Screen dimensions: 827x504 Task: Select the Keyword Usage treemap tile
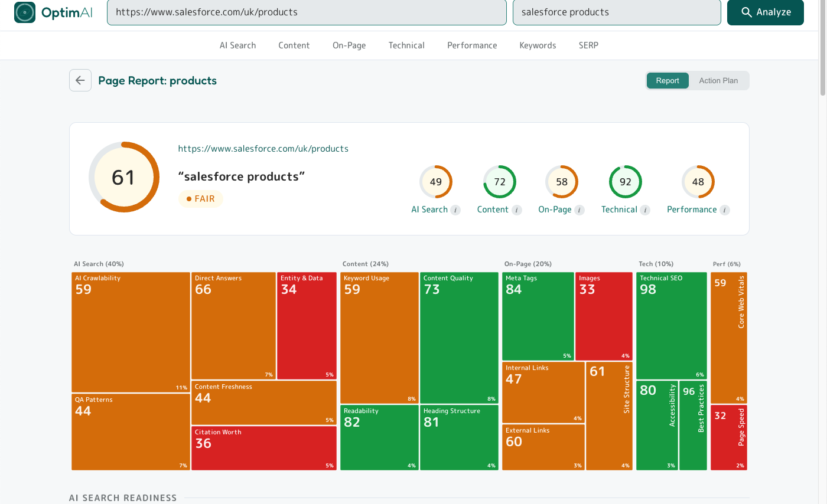380,338
